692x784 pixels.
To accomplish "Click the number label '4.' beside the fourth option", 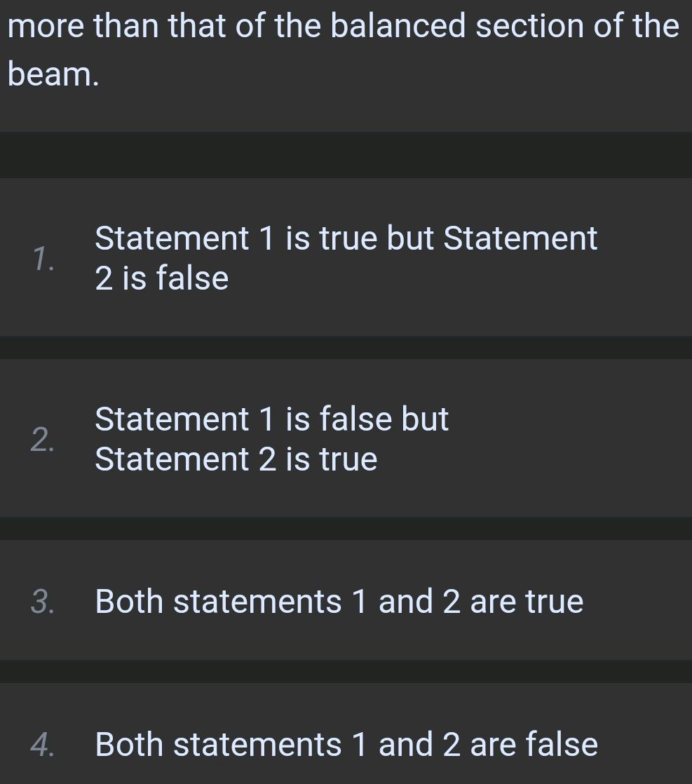I will 42,744.
